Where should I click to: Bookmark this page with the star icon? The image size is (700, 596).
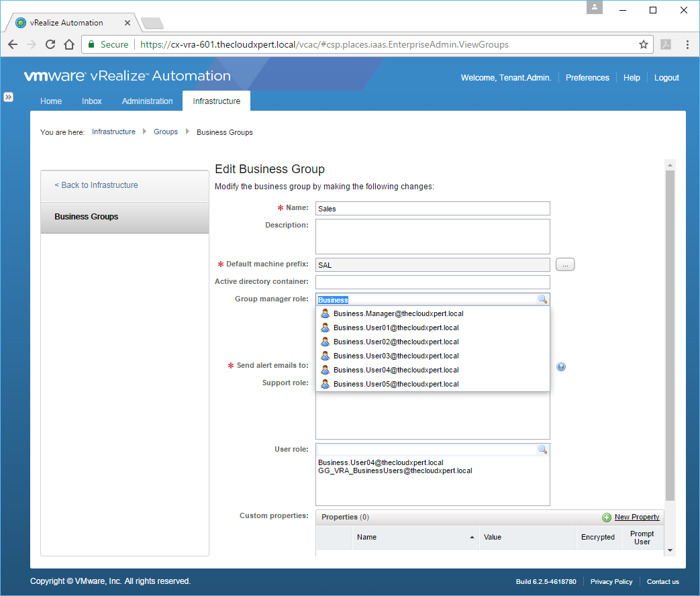644,45
